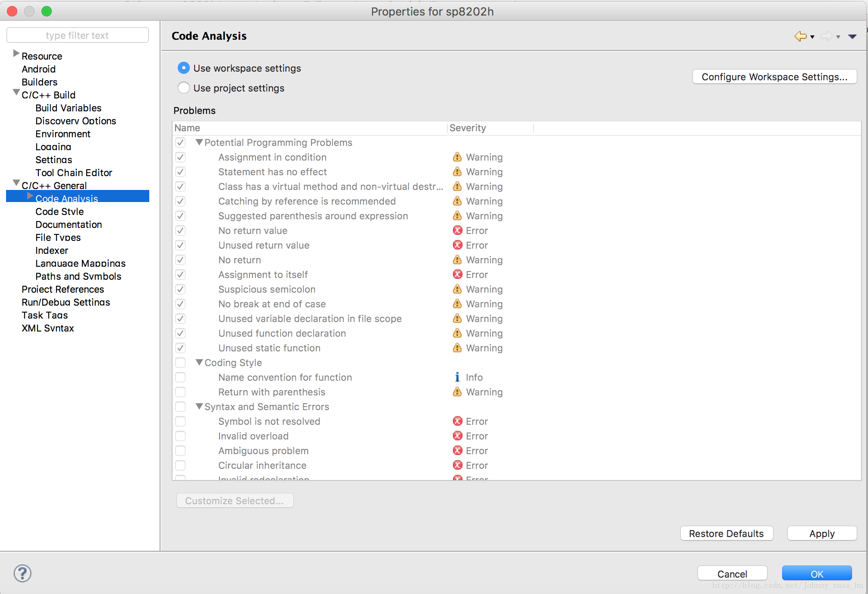This screenshot has width=868, height=594.
Task: Open Project References page
Action: tap(63, 289)
